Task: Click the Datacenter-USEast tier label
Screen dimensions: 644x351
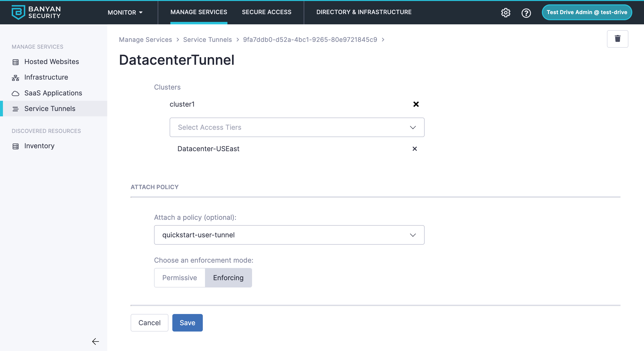Action: coord(208,149)
